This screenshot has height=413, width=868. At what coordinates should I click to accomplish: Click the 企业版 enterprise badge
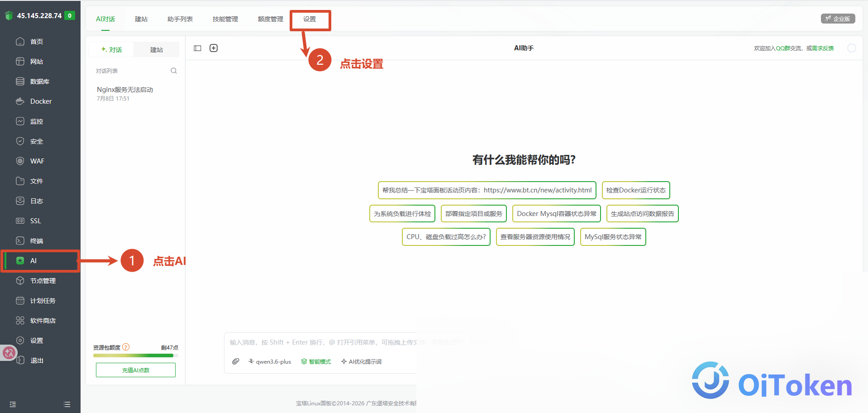click(838, 19)
